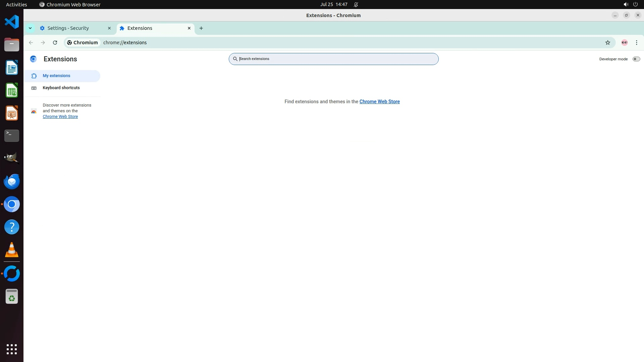Click the address bar URL

pos(125,43)
